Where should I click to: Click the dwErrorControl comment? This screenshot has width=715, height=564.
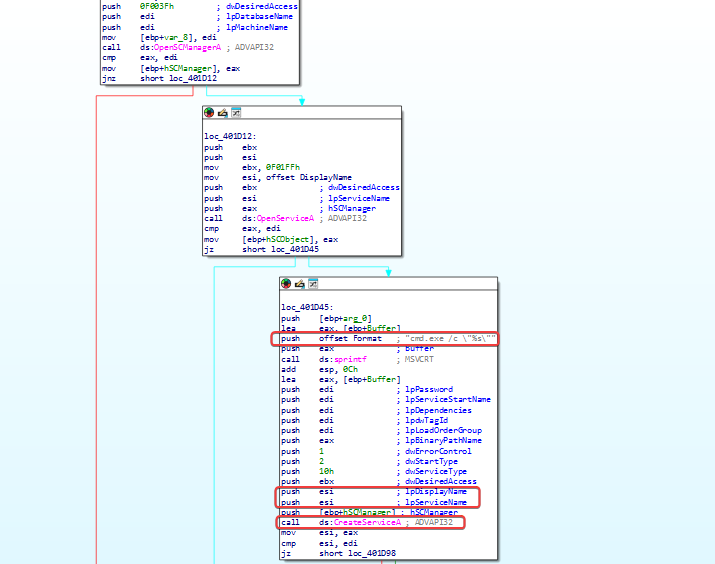tap(438, 451)
